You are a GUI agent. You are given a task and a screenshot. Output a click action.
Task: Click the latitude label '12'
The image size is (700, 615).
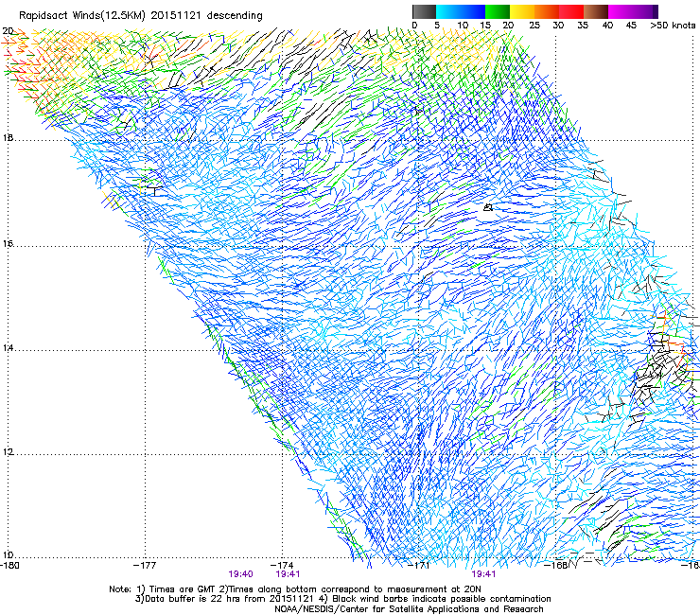pyautogui.click(x=8, y=451)
